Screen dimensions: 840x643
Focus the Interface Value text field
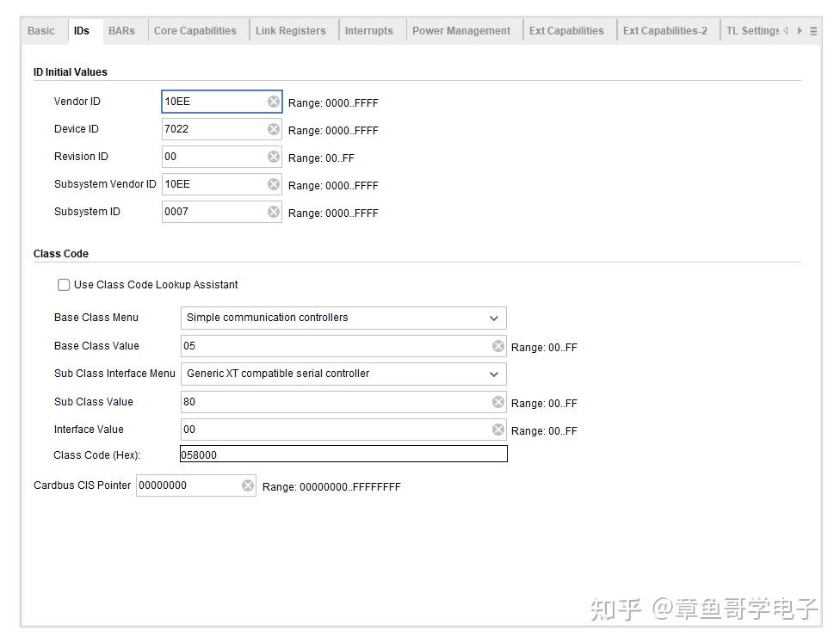[336, 430]
